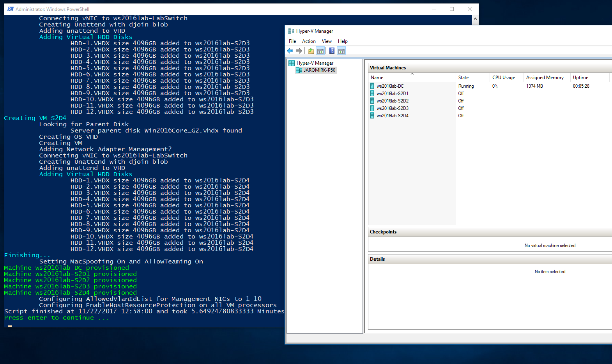Open the Action menu in Hyper-V Manager
612x364 pixels.
coord(309,41)
